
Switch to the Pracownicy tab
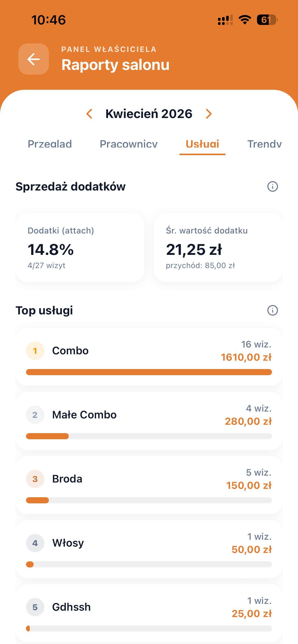[129, 144]
